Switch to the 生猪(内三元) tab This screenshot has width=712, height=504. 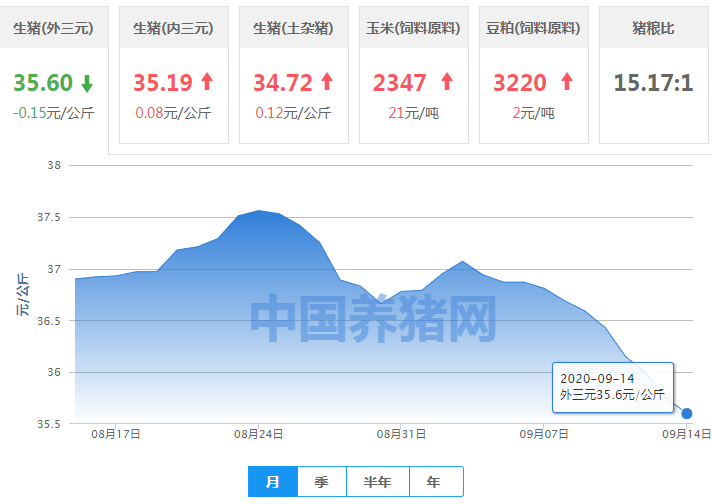pos(173,29)
